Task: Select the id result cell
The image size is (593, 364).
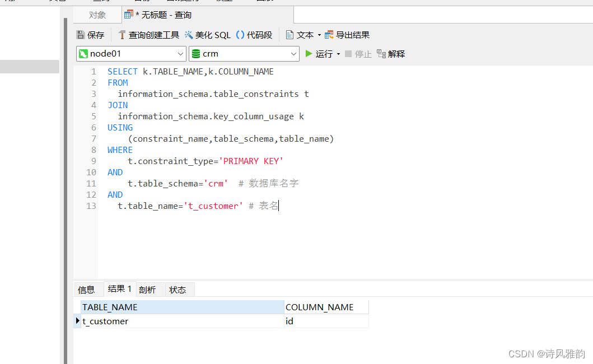Action: pyautogui.click(x=326, y=321)
